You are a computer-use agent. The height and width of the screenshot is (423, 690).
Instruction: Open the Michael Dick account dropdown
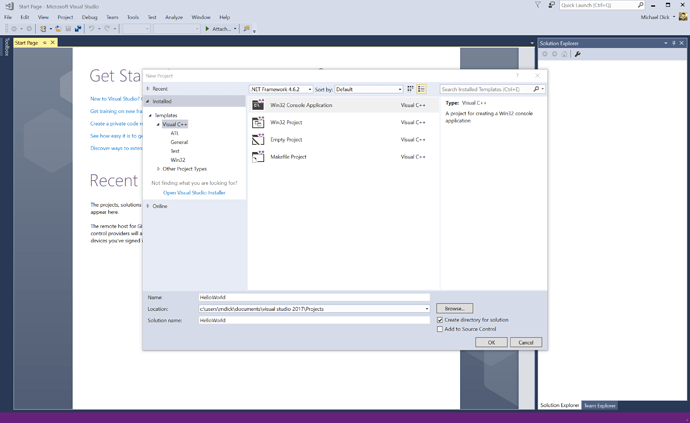(674, 17)
